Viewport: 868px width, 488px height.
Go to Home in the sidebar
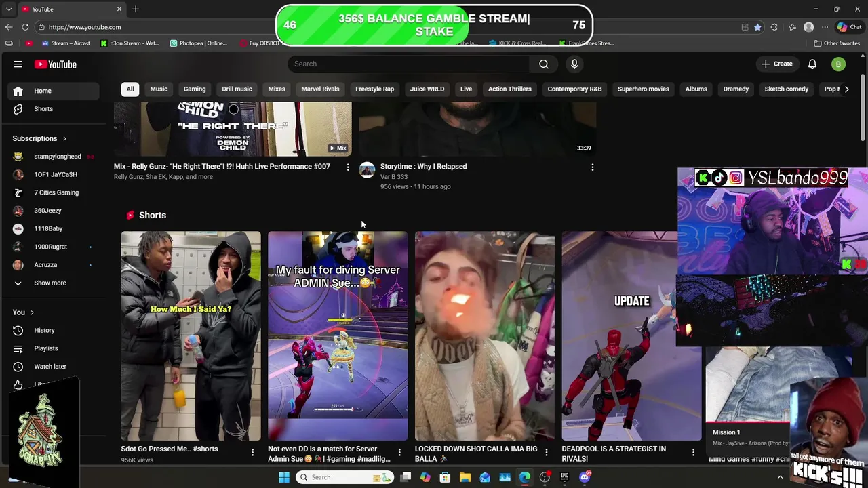click(54, 91)
